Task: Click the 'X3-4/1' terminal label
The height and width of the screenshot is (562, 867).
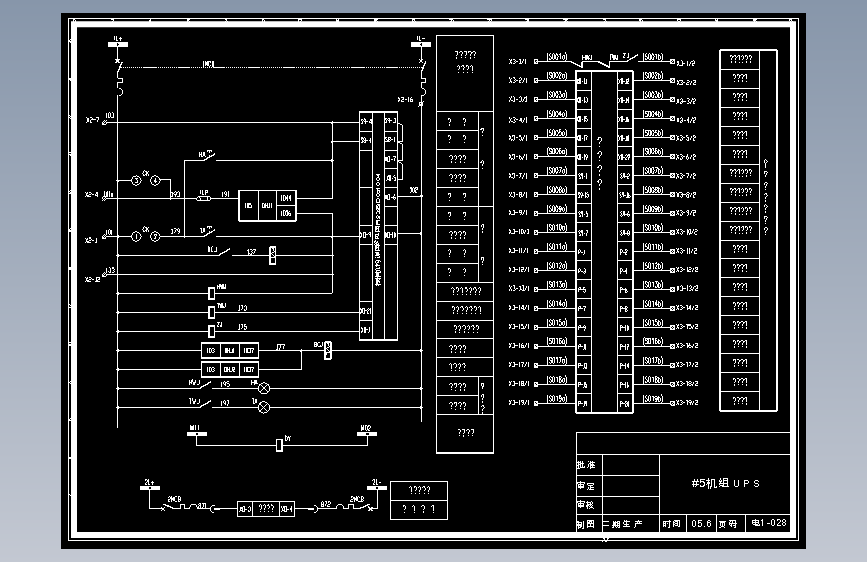Action: (518, 119)
